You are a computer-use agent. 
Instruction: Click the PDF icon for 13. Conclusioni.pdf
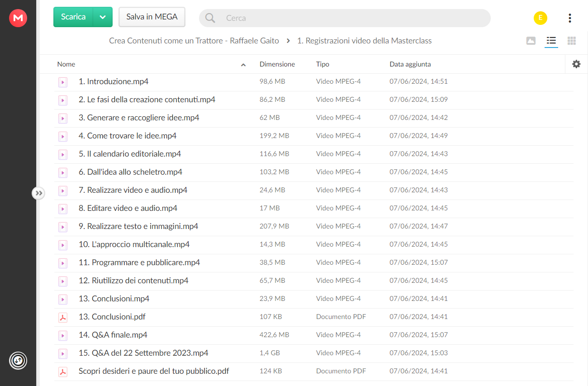(x=63, y=317)
